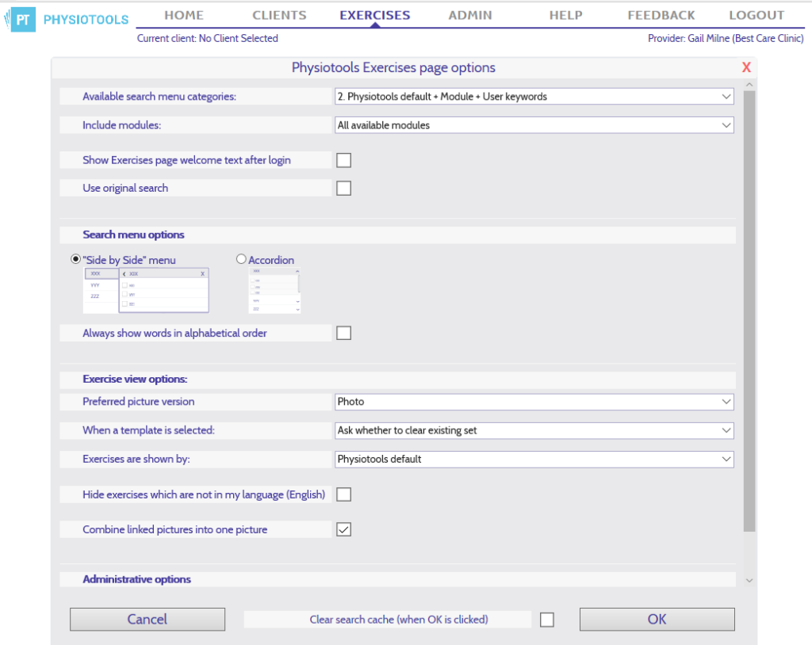Tick Hide exercises not in my language
The image size is (812, 645).
344,494
